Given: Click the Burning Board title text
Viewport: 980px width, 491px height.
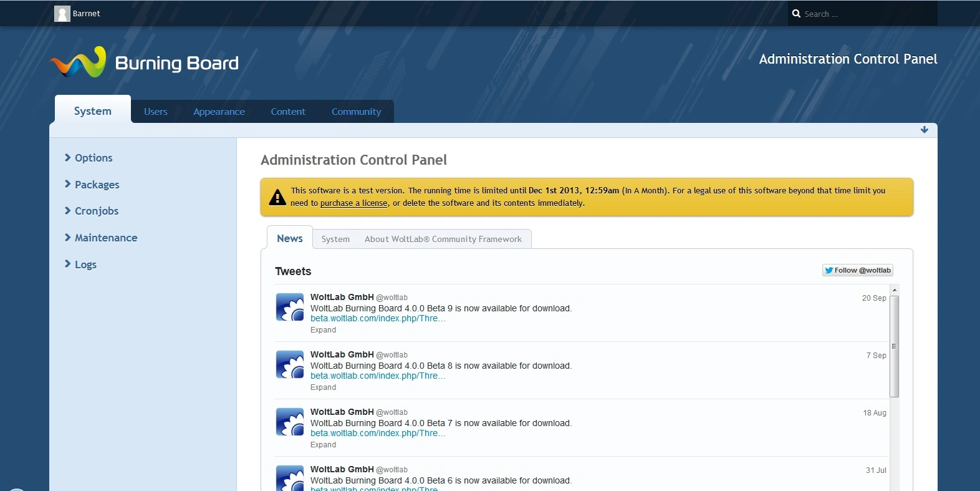Looking at the screenshot, I should tap(177, 63).
